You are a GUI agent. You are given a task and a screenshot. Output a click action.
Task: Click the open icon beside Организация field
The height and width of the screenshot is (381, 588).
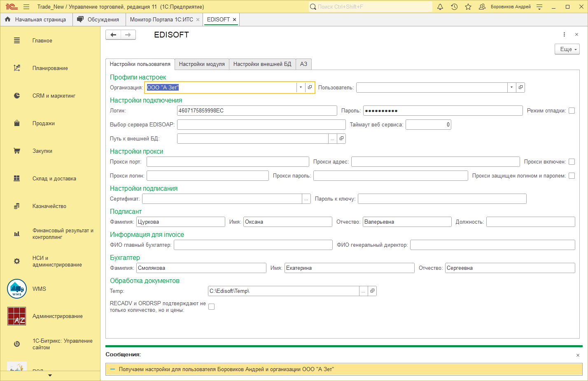310,87
